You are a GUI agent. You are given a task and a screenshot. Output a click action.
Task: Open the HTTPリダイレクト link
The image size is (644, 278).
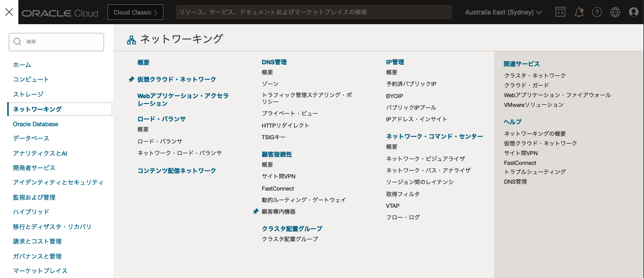pos(285,125)
